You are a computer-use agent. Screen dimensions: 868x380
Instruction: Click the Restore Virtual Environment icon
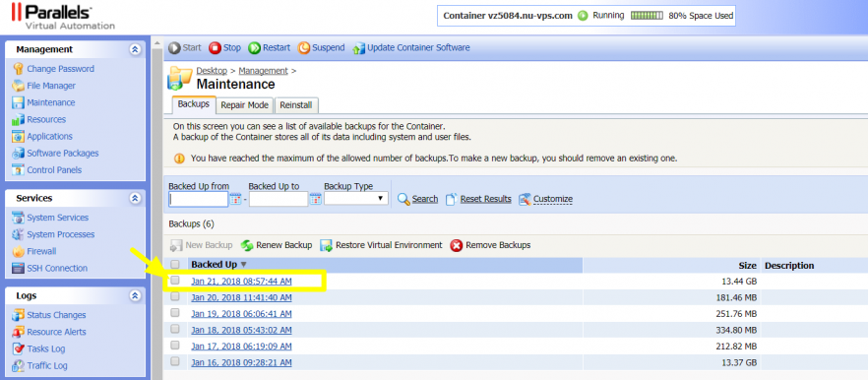327,245
